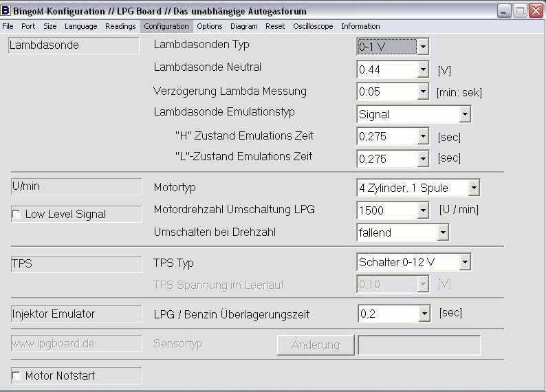Toggle the Motor Notstart checkbox
The width and height of the screenshot is (546, 392).
click(17, 376)
